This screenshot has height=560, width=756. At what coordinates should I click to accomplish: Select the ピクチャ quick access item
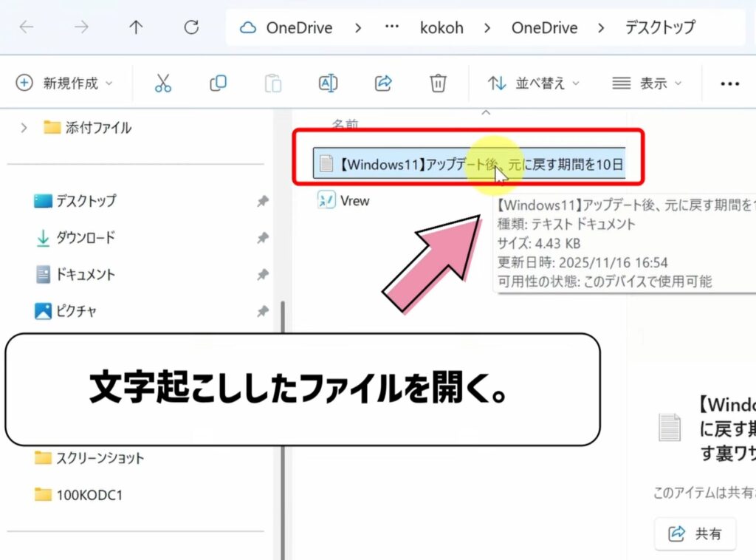[77, 310]
